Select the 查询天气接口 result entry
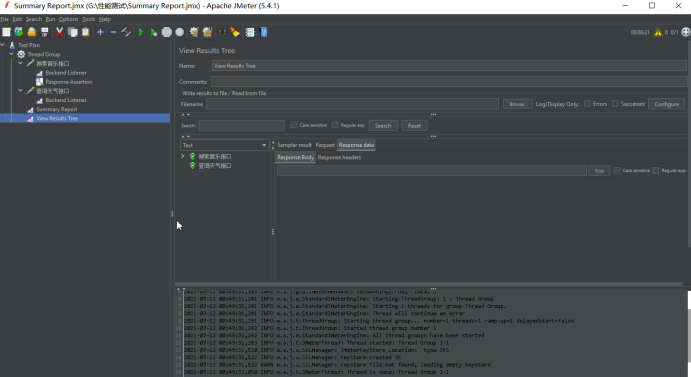The height and width of the screenshot is (377, 691). pos(215,166)
